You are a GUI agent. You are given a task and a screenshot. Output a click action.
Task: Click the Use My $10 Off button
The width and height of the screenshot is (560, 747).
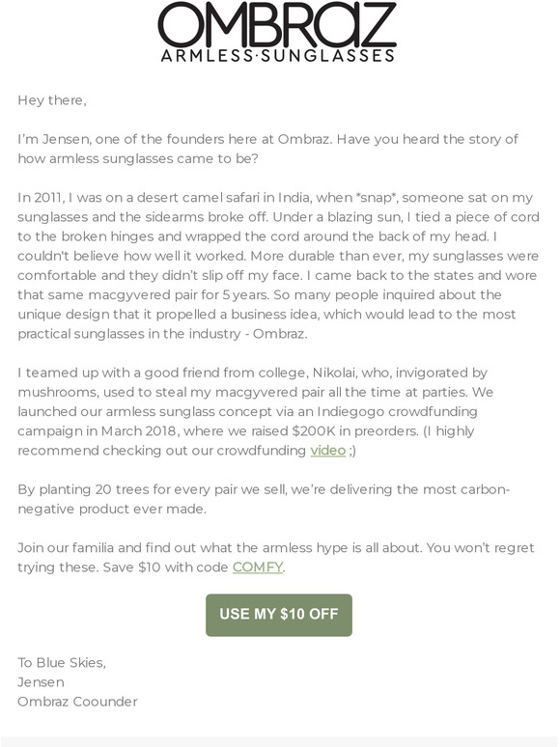coord(279,615)
